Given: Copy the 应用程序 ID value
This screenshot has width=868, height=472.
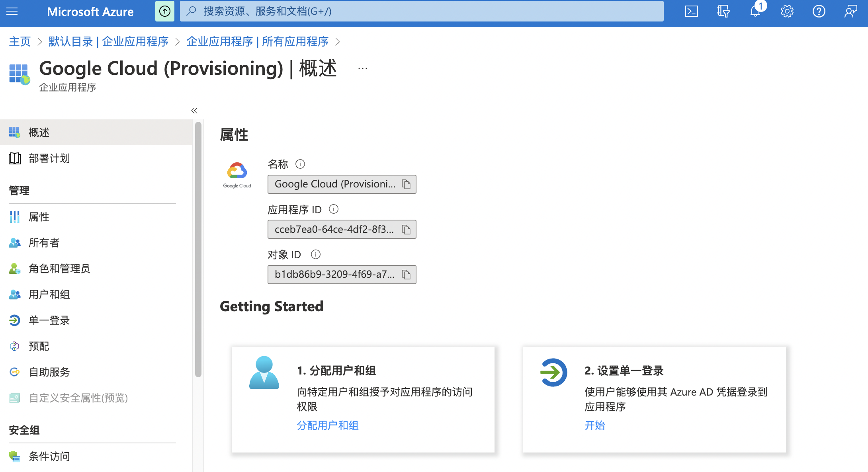Looking at the screenshot, I should point(407,229).
